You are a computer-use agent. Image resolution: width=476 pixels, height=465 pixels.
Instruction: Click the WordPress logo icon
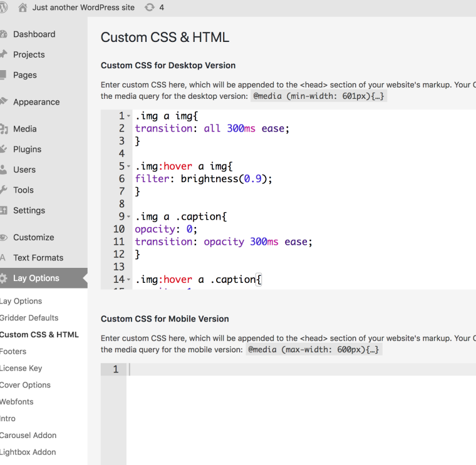(x=3, y=8)
